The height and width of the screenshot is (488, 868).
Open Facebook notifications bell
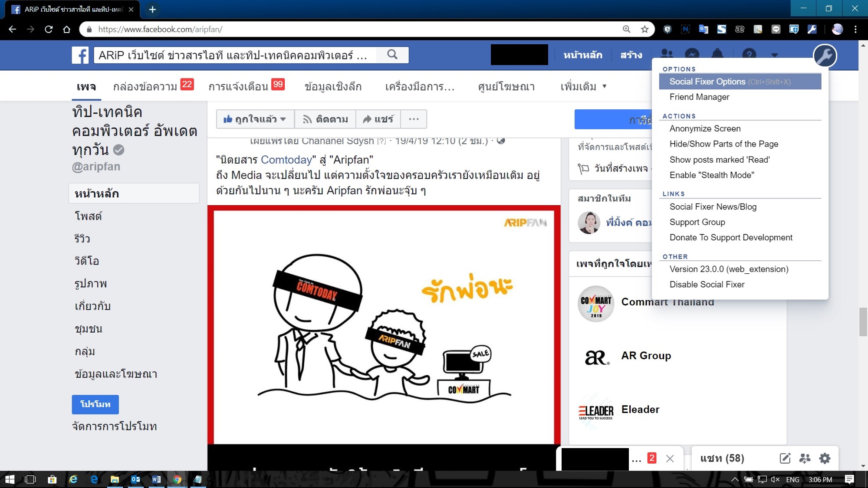717,55
